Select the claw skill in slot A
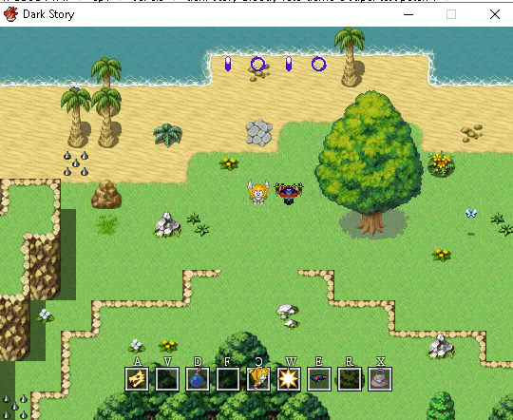 [x=137, y=379]
